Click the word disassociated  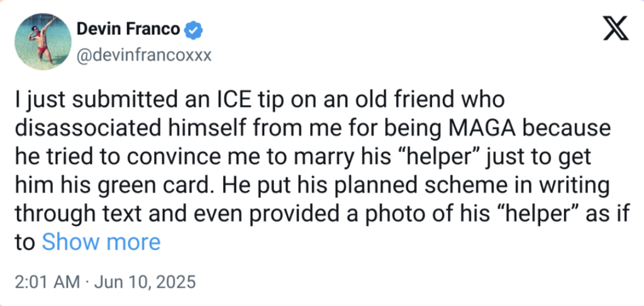pos(84,128)
